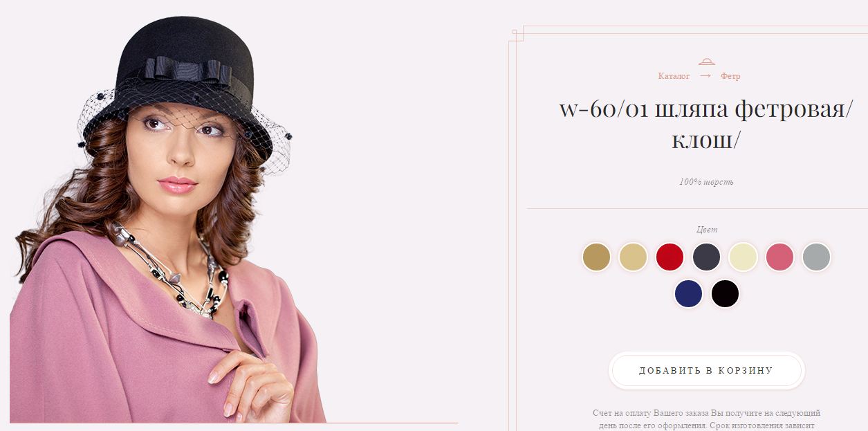Viewport: 868px width, 431px height.
Task: Select the light gray color swatch
Action: (x=816, y=257)
